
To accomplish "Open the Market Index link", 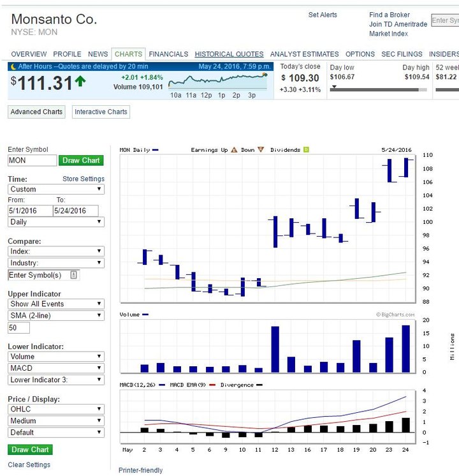I will (388, 34).
